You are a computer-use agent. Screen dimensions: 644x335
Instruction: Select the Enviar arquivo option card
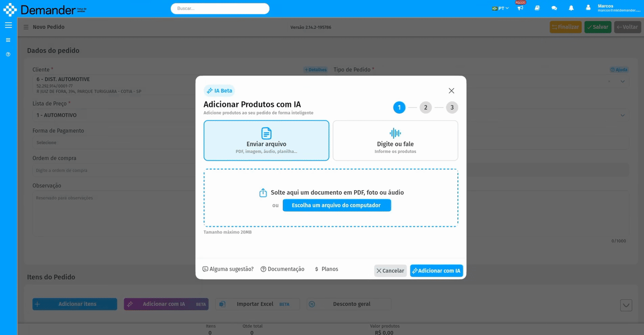point(266,140)
